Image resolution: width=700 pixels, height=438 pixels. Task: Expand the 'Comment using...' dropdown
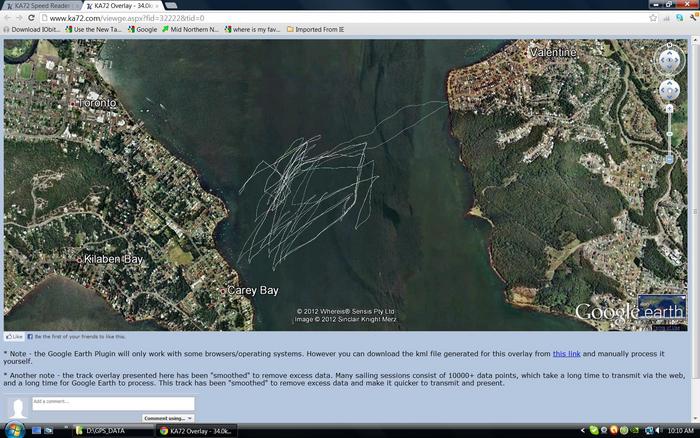167,418
